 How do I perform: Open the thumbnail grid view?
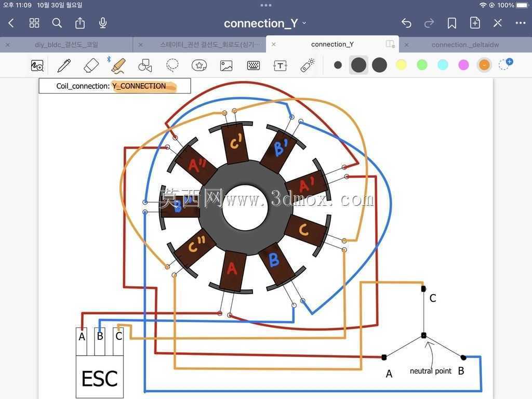click(34, 23)
